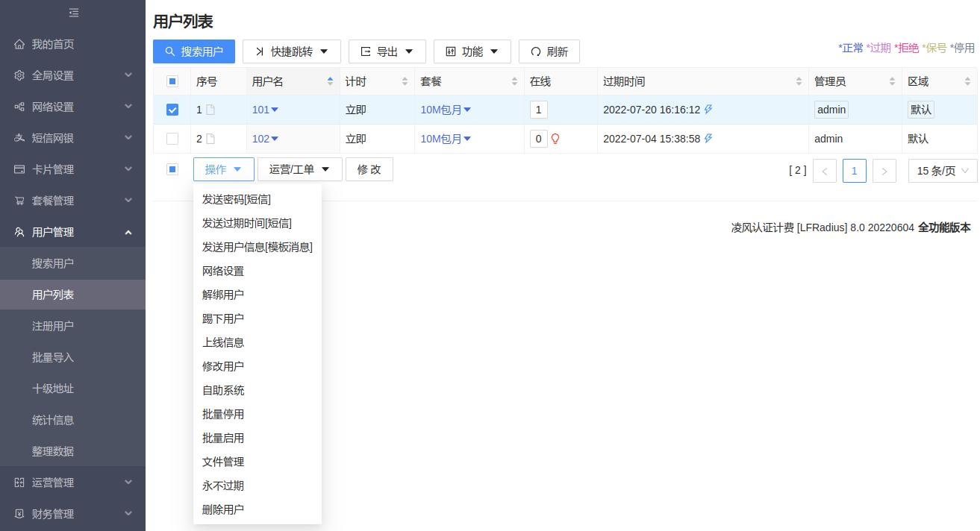The height and width of the screenshot is (531, 980).
Task: Click the document icon next to row 1
Action: tap(210, 110)
